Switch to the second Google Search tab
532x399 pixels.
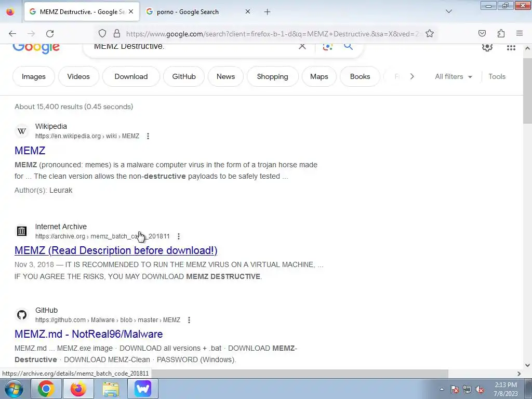pyautogui.click(x=198, y=11)
